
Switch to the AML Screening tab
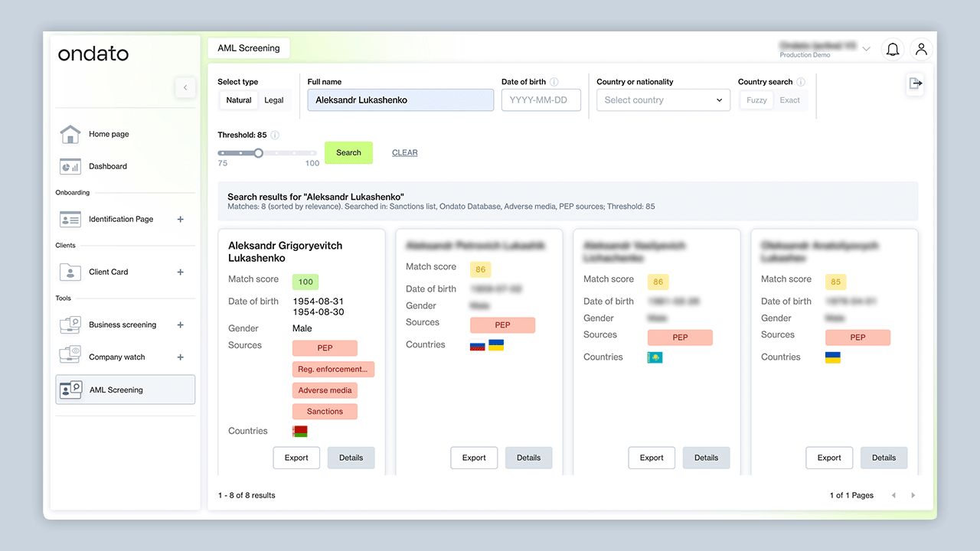(x=249, y=48)
